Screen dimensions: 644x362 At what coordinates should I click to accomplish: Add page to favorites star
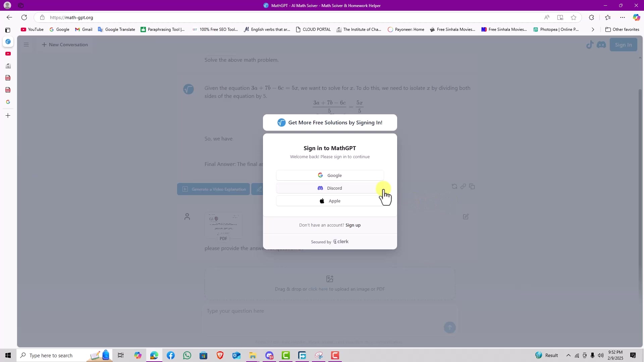point(574,17)
